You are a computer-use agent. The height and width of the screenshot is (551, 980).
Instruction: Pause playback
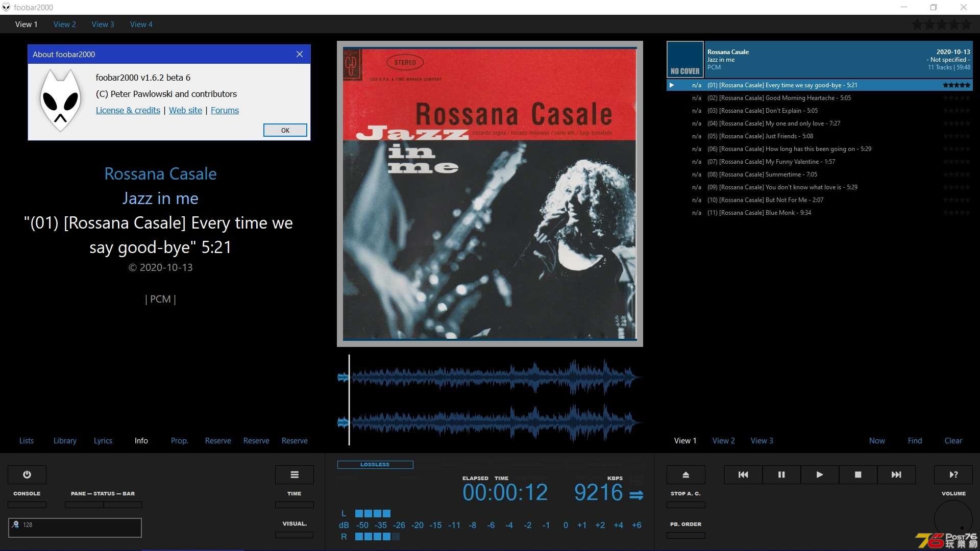[x=781, y=474]
